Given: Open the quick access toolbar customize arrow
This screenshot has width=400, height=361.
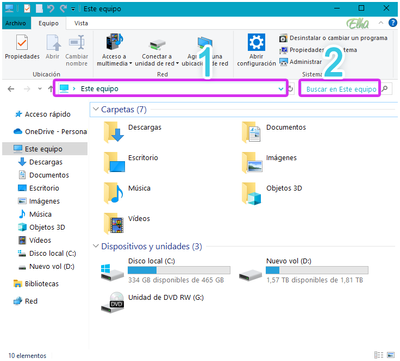Looking at the screenshot, I should point(73,9).
